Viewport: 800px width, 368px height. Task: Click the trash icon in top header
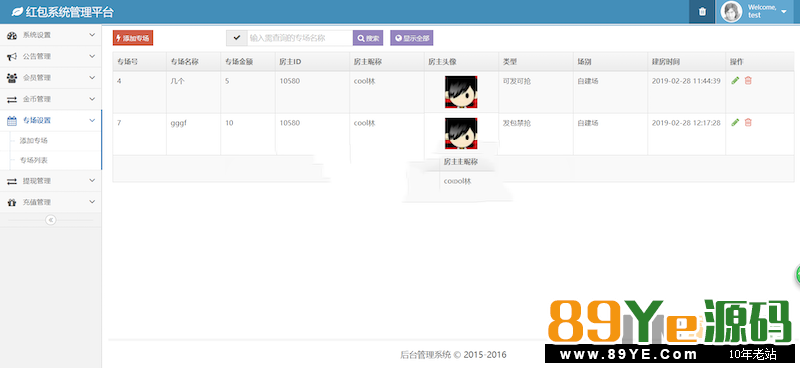point(702,12)
